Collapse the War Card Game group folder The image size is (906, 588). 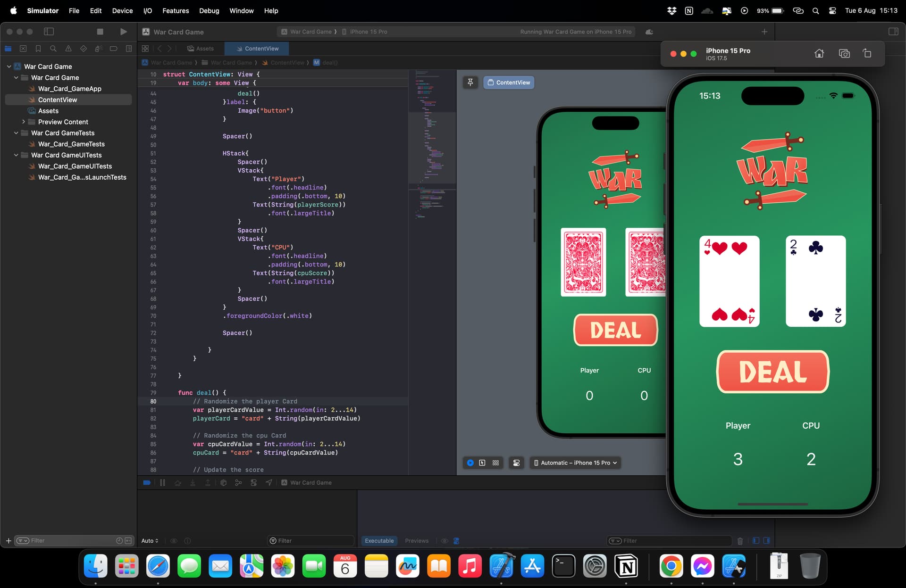16,77
